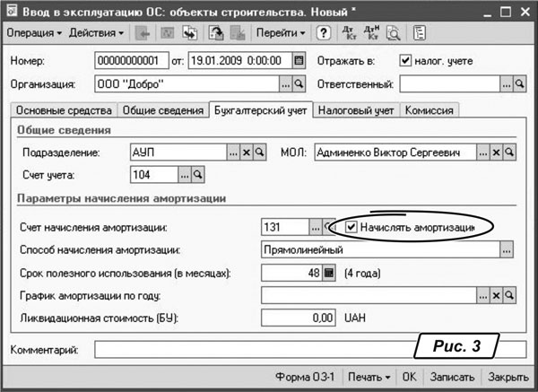The width and height of the screenshot is (538, 392).
Task: Click the OK button
Action: 409,377
